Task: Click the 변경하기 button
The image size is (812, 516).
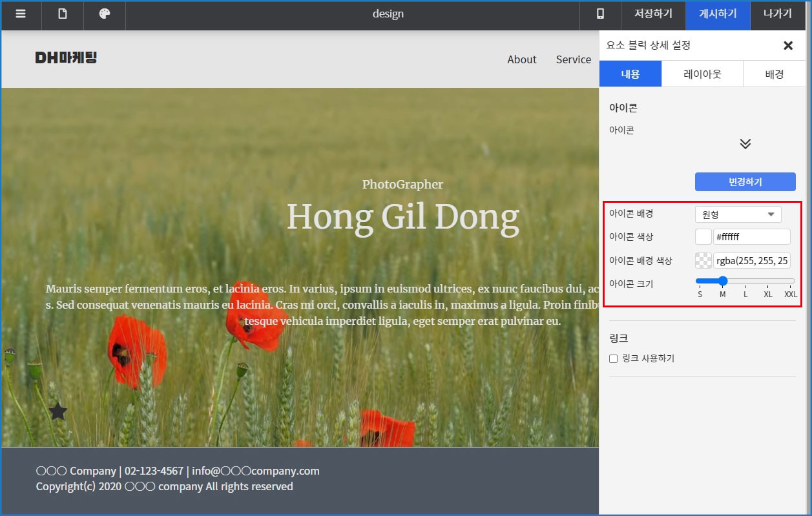Action: (745, 182)
